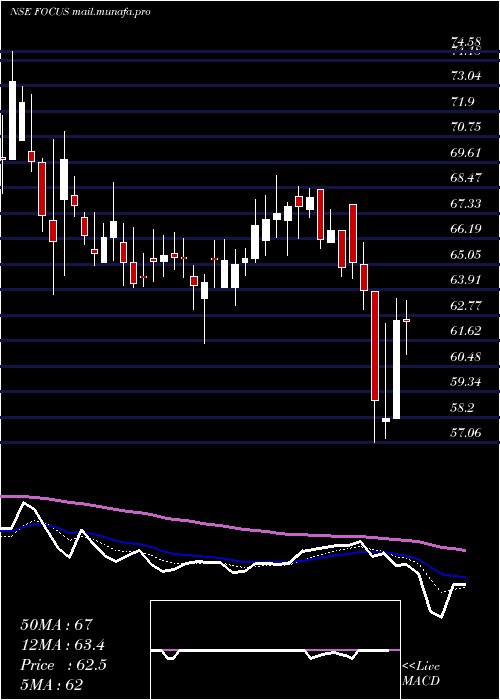Click the 71.9 price axis label
This screenshot has width=500, height=700.
click(x=462, y=102)
